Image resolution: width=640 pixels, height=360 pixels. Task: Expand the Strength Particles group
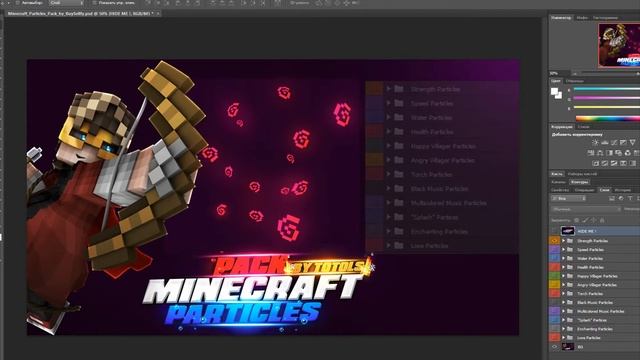(564, 241)
